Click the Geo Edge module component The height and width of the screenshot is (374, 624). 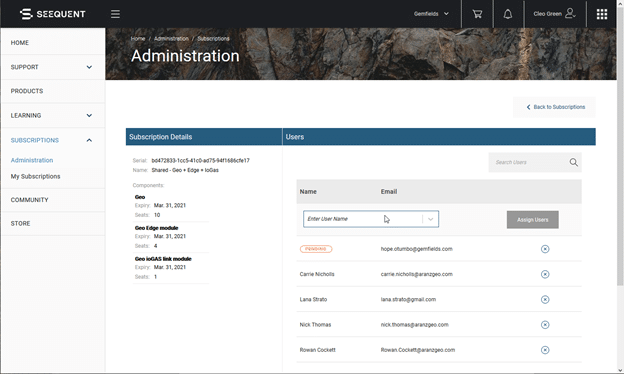click(156, 228)
